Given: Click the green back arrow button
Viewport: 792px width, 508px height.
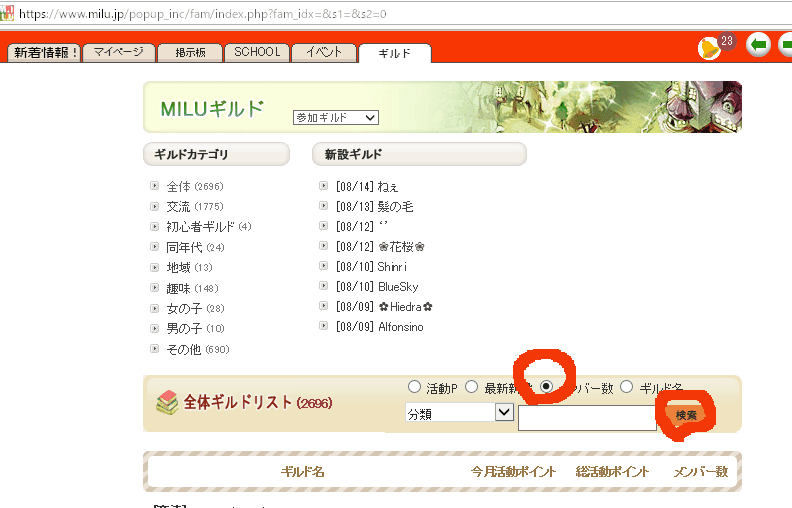Looking at the screenshot, I should 759,46.
